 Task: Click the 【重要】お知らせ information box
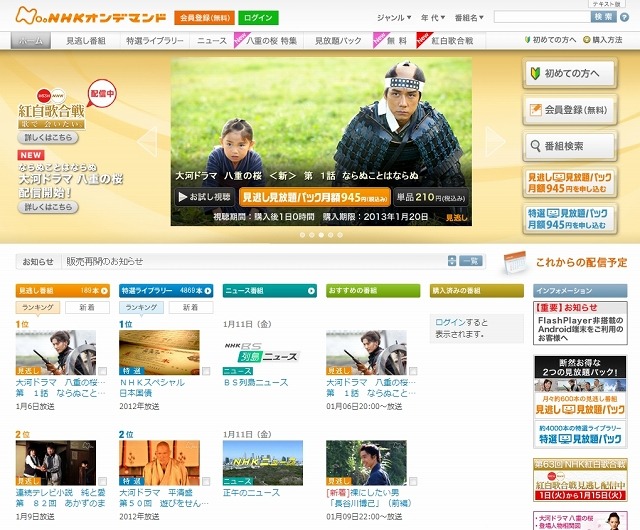[580, 323]
